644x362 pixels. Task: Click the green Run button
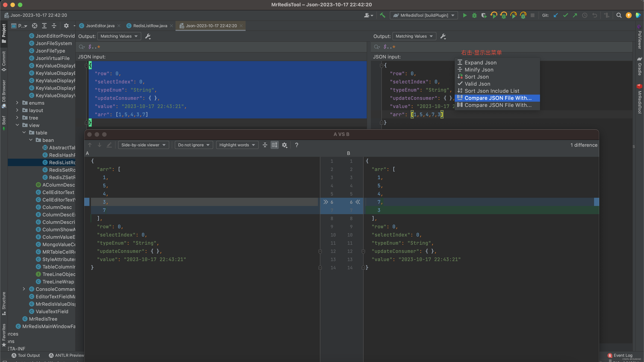pos(465,15)
